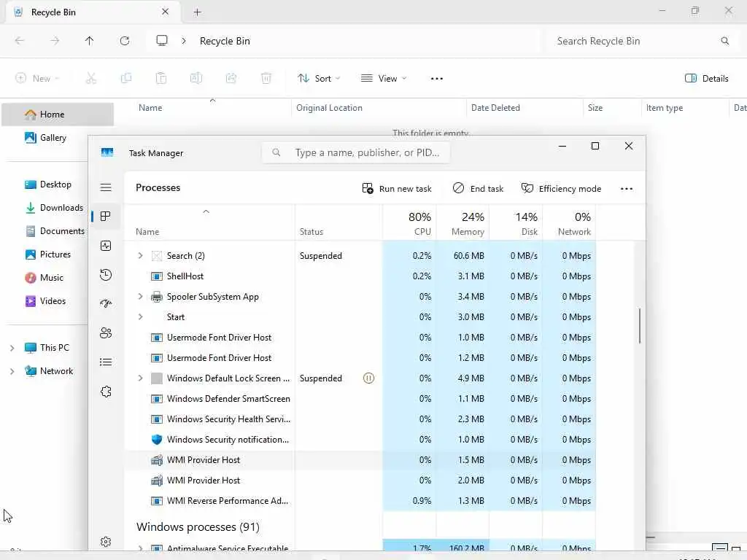Expand Network in navigation pane
The height and width of the screenshot is (560, 747).
coord(12,371)
